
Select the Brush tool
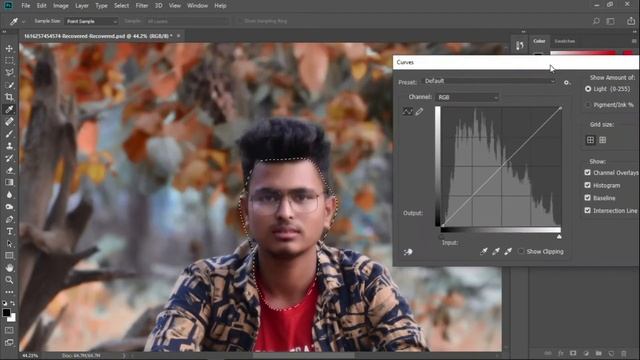9,134
